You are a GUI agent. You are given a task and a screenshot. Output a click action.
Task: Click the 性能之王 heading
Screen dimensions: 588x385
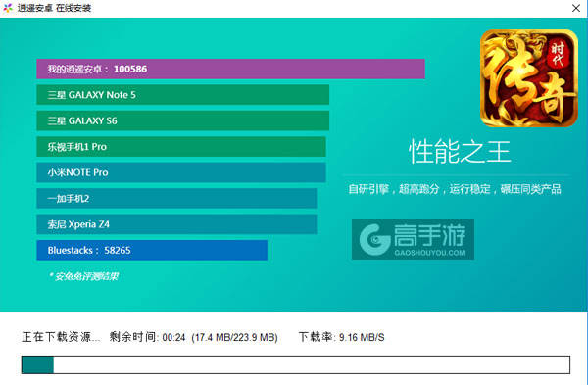pyautogui.click(x=460, y=152)
